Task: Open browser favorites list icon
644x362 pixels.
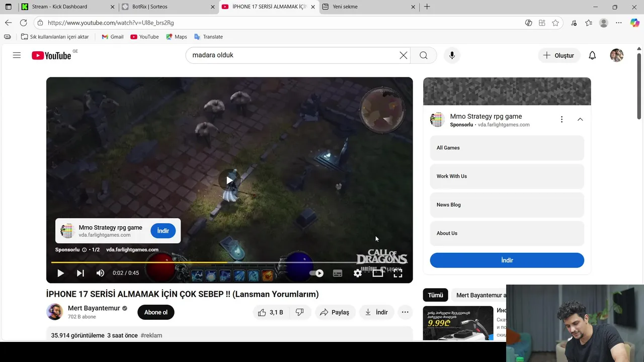Action: [589, 23]
